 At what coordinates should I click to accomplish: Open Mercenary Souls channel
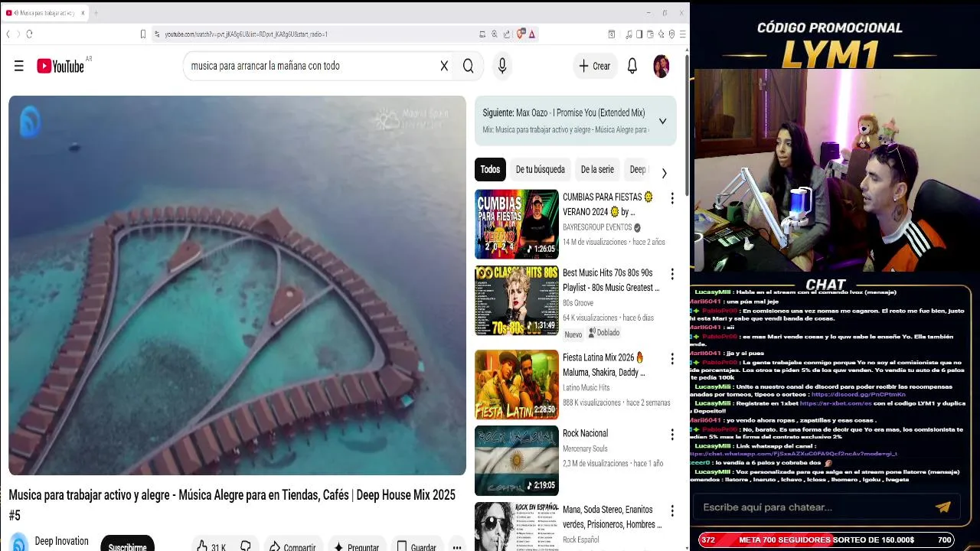(x=585, y=448)
